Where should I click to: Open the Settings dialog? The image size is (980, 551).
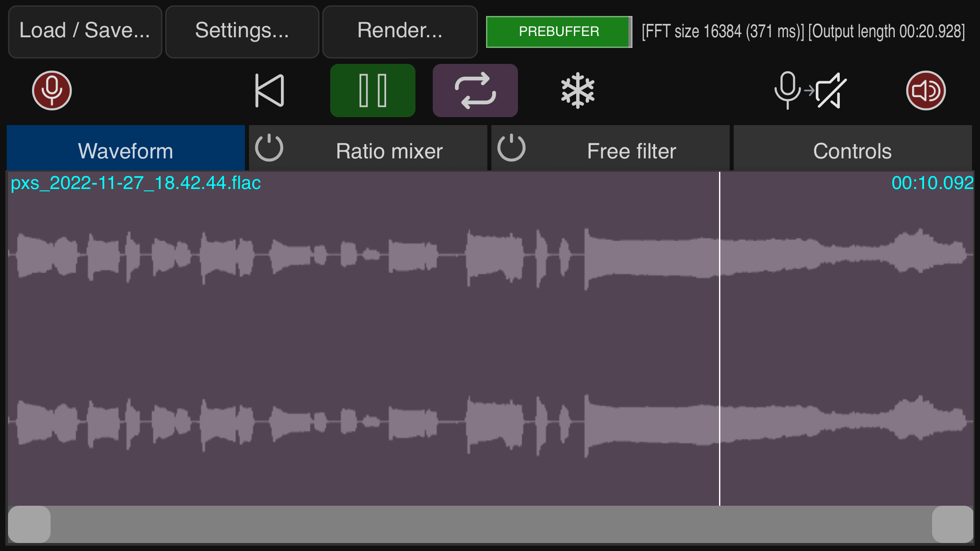[x=242, y=31]
